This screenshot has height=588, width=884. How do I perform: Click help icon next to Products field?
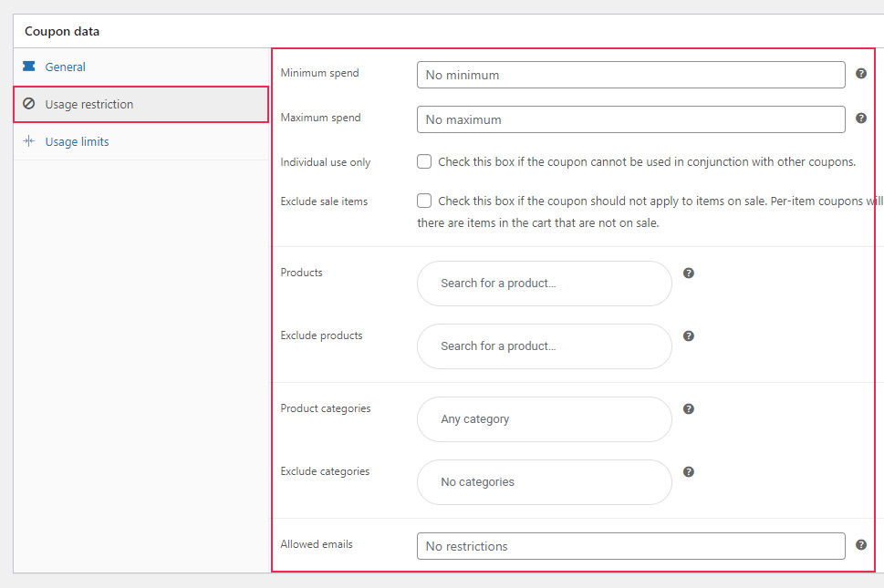pyautogui.click(x=689, y=273)
